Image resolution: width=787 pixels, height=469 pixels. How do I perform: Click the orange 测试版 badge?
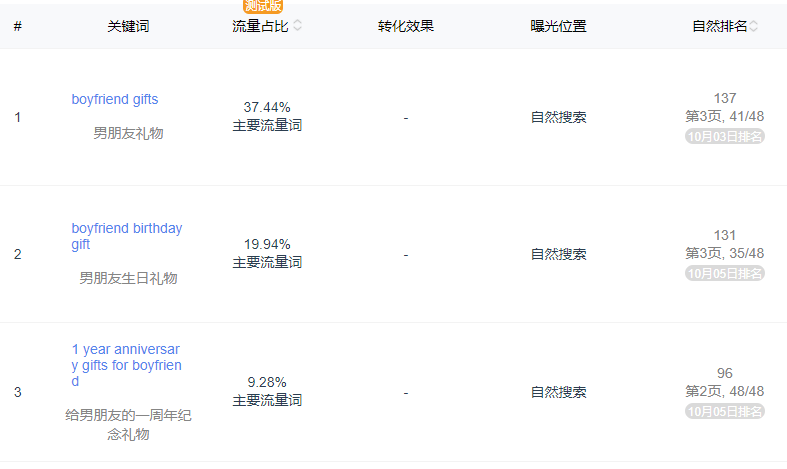(263, 6)
